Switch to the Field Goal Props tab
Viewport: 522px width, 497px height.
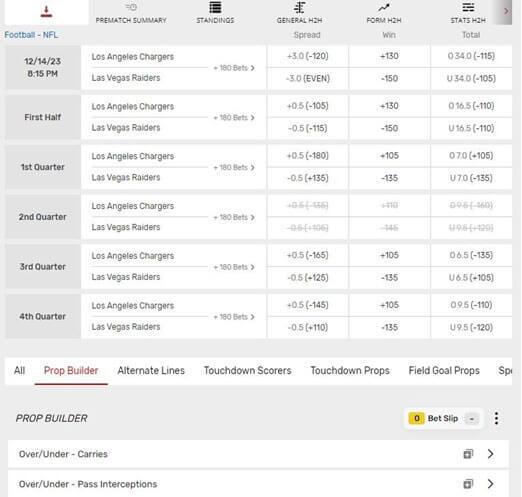pos(444,371)
